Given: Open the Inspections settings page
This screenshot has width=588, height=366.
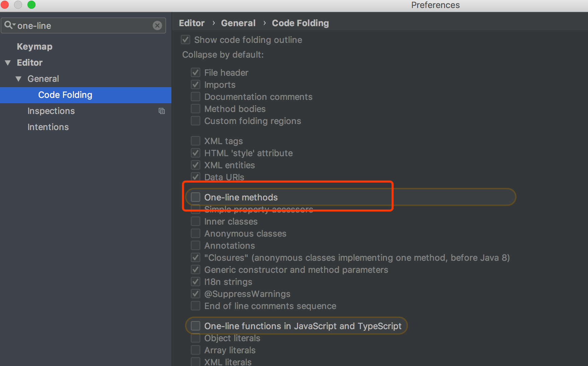Looking at the screenshot, I should click(x=51, y=111).
